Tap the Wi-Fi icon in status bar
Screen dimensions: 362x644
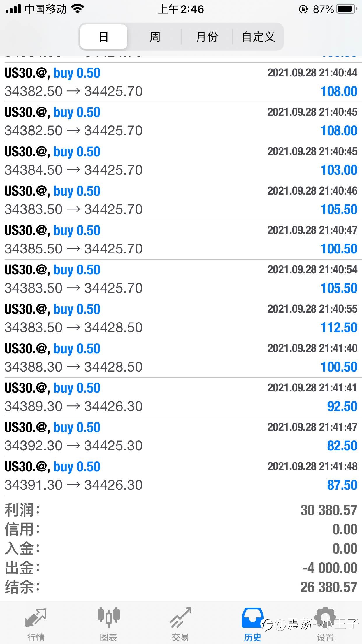pos(77,9)
